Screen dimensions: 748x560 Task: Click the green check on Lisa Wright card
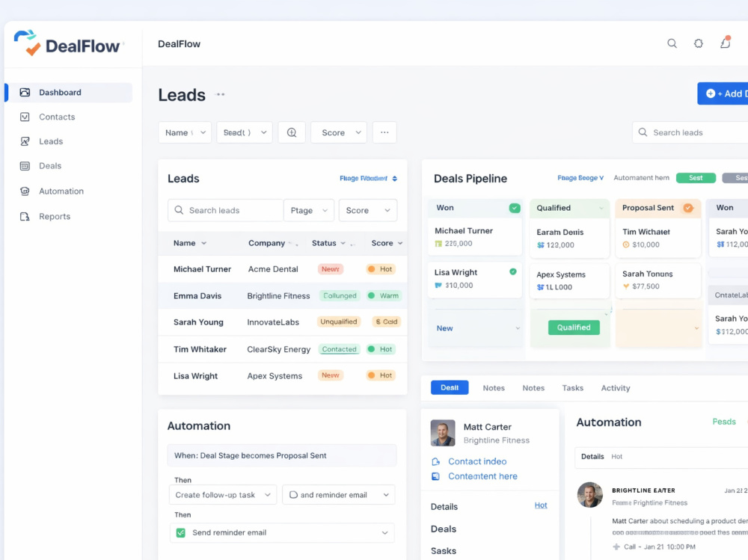(513, 272)
